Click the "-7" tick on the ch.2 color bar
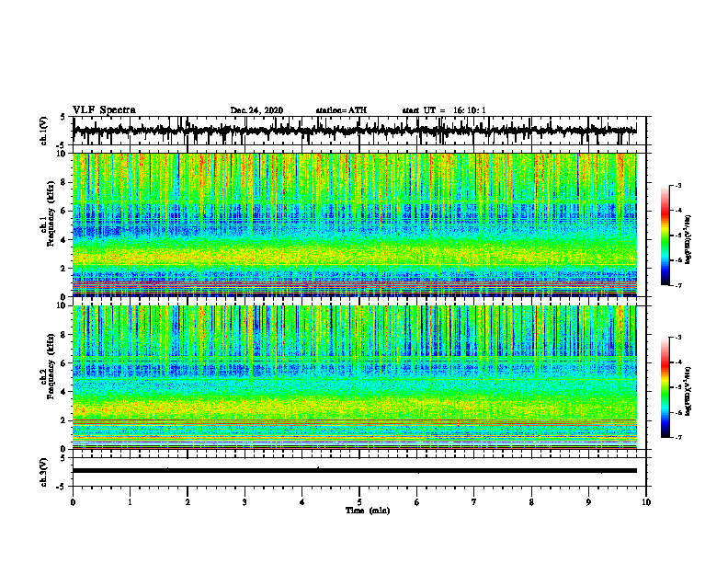This screenshot has width=728, height=563. (x=677, y=437)
